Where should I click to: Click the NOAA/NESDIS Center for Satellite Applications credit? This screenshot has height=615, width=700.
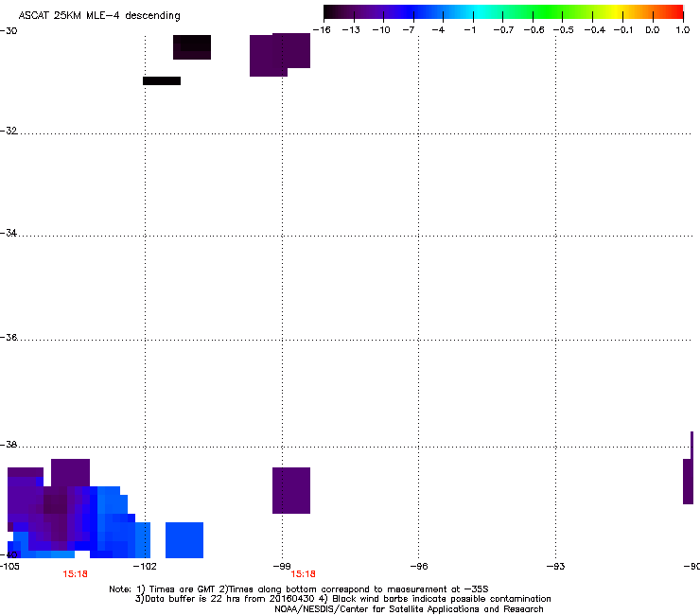coord(409,609)
